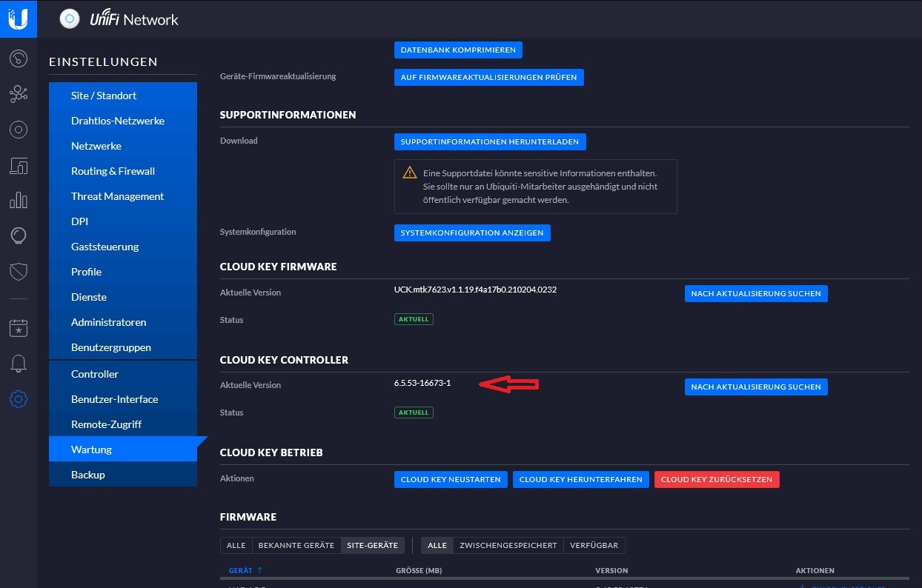Screen dimensions: 922x588
Task: Click the Ubiquiti logo icon
Action: (19, 19)
